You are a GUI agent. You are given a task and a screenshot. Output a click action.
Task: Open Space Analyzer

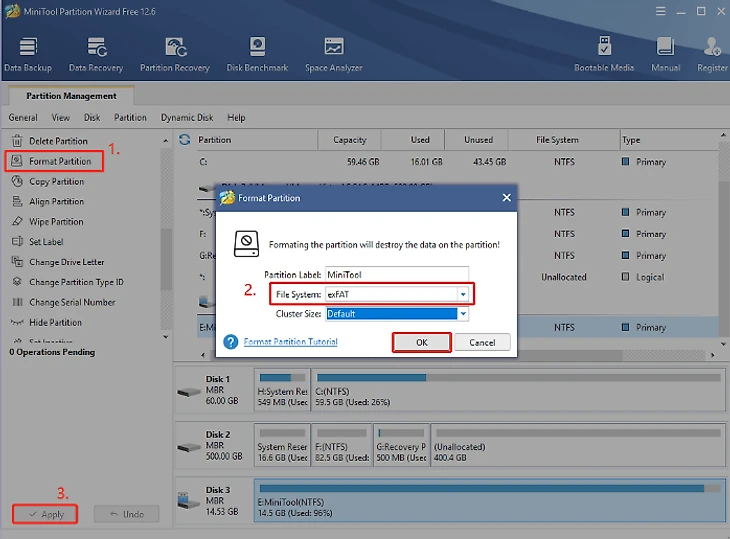[x=334, y=55]
